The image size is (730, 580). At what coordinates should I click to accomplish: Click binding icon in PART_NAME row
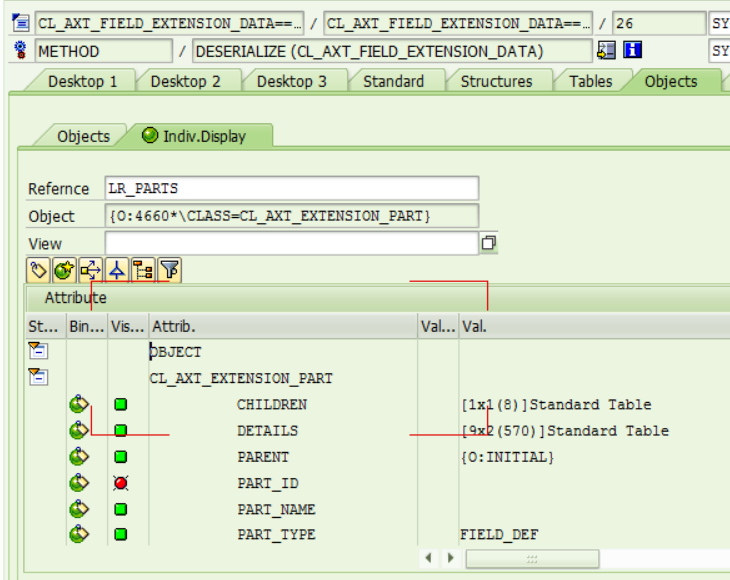tap(79, 509)
